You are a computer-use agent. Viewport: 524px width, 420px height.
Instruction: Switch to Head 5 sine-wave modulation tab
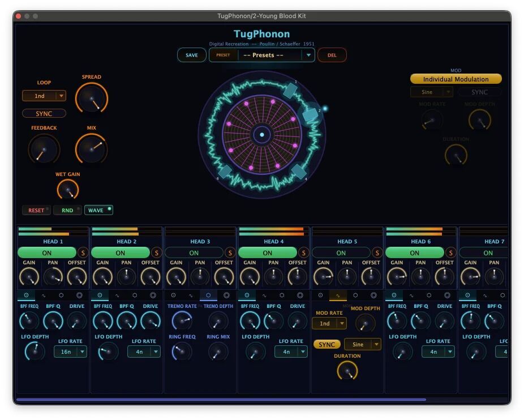[337, 295]
